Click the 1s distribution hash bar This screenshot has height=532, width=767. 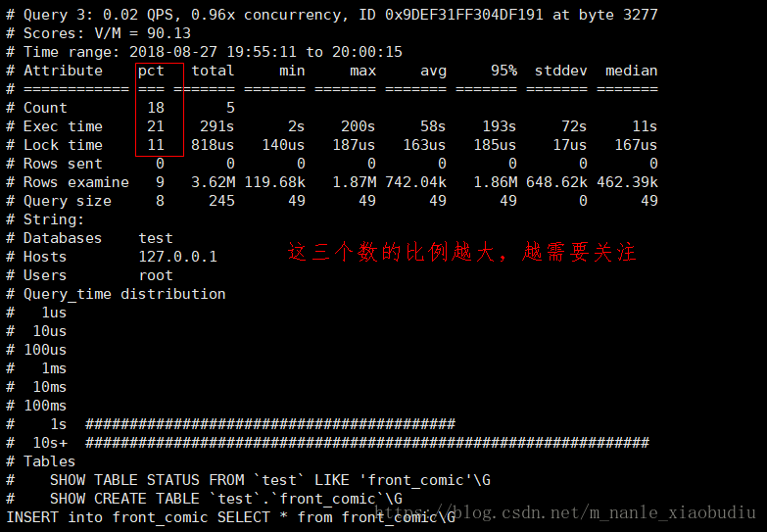click(x=270, y=424)
